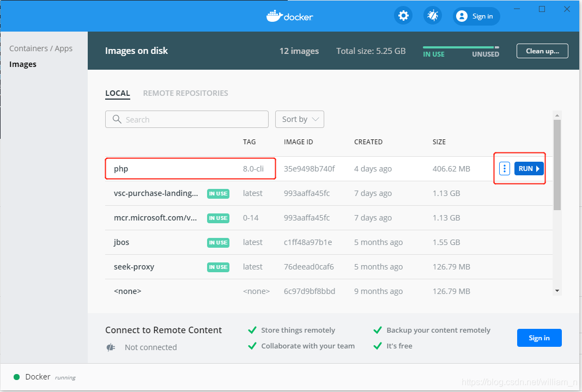Viewport: 582px width, 392px height.
Task: Open three-dot menu for php image
Action: 505,169
